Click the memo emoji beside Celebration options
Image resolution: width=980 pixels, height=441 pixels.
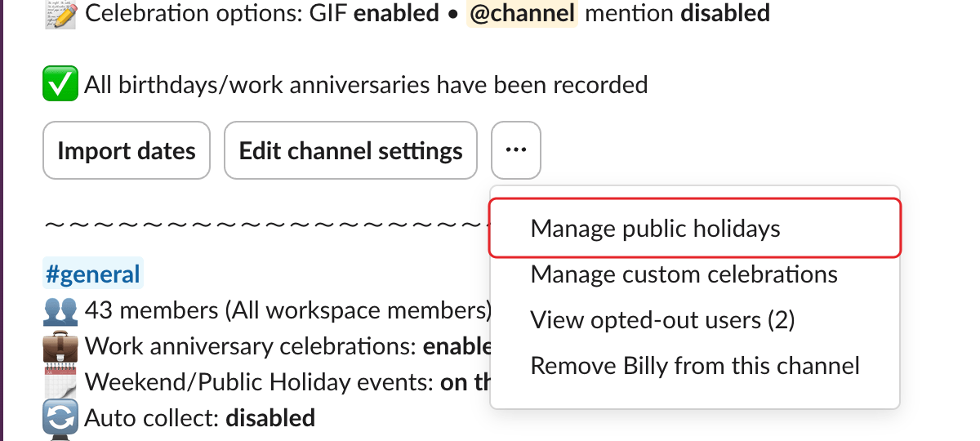pyautogui.click(x=60, y=13)
